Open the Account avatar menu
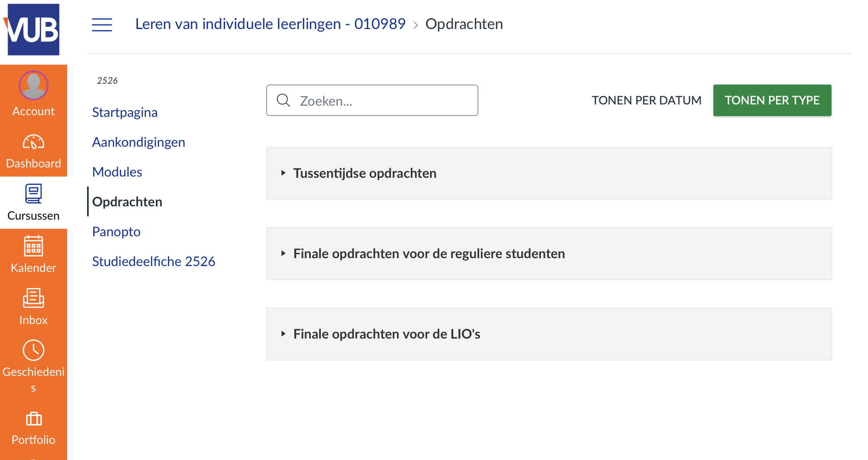The height and width of the screenshot is (460, 868). [33, 85]
